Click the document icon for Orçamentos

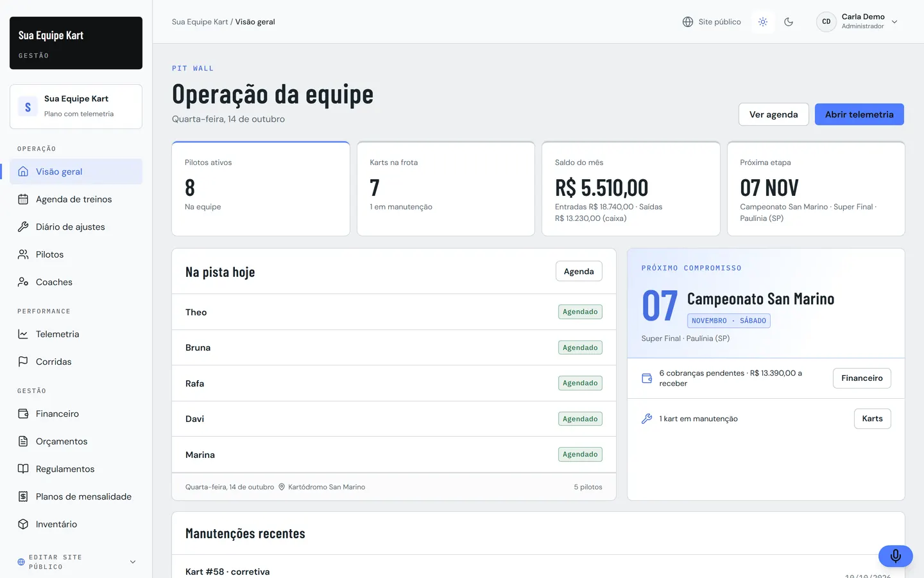(23, 441)
